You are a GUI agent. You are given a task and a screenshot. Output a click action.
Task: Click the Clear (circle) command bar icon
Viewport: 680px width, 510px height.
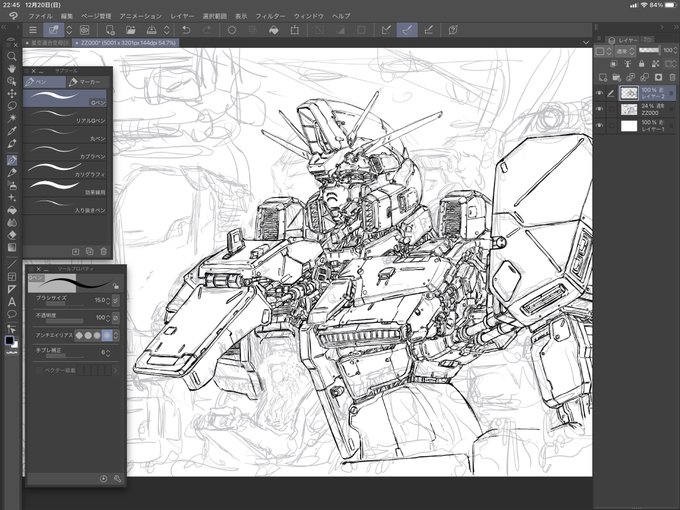coord(232,30)
